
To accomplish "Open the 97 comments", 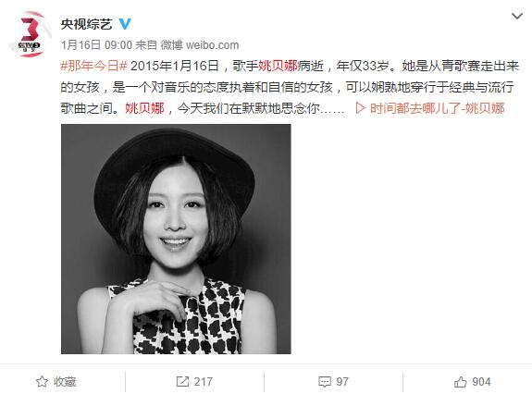I will [x=342, y=382].
